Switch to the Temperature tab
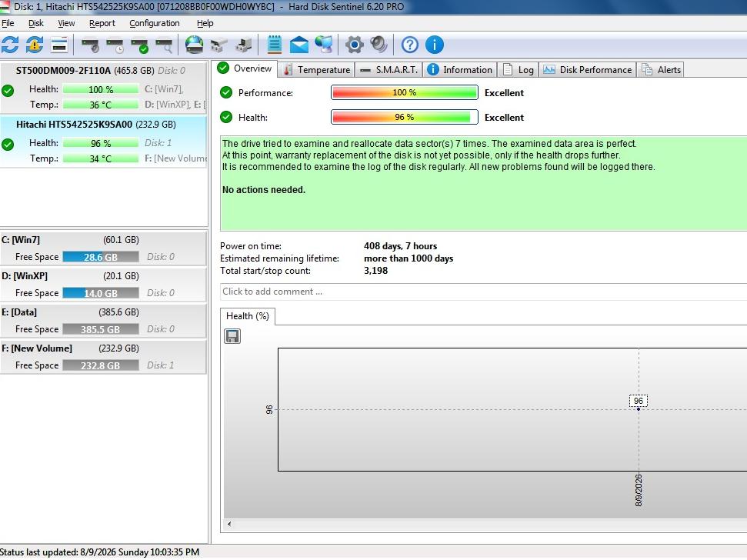This screenshot has width=747, height=560. [316, 69]
